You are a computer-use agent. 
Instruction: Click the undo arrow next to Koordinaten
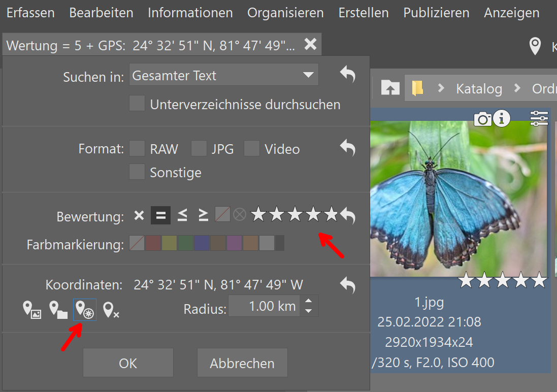coord(347,285)
